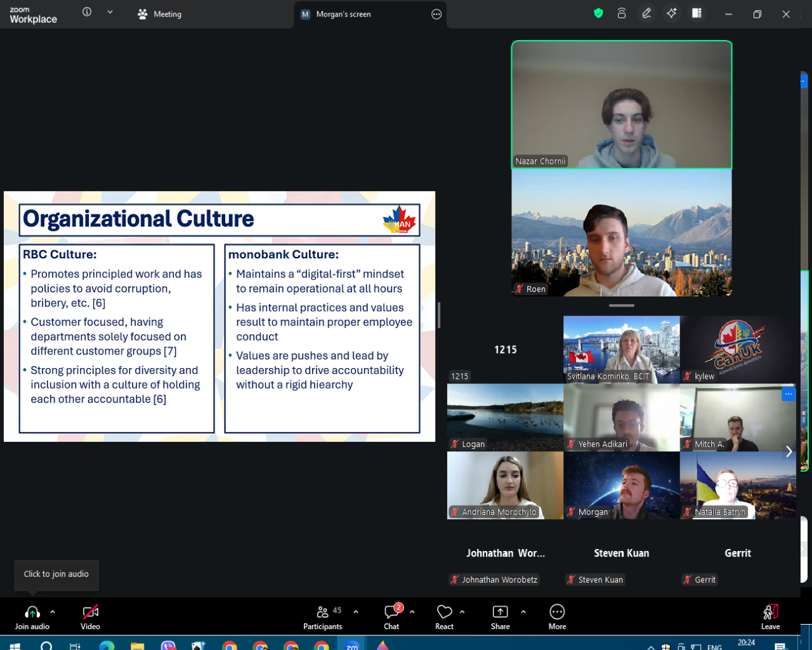The width and height of the screenshot is (812, 650).
Task: Open the Chat panel
Action: pyautogui.click(x=391, y=616)
